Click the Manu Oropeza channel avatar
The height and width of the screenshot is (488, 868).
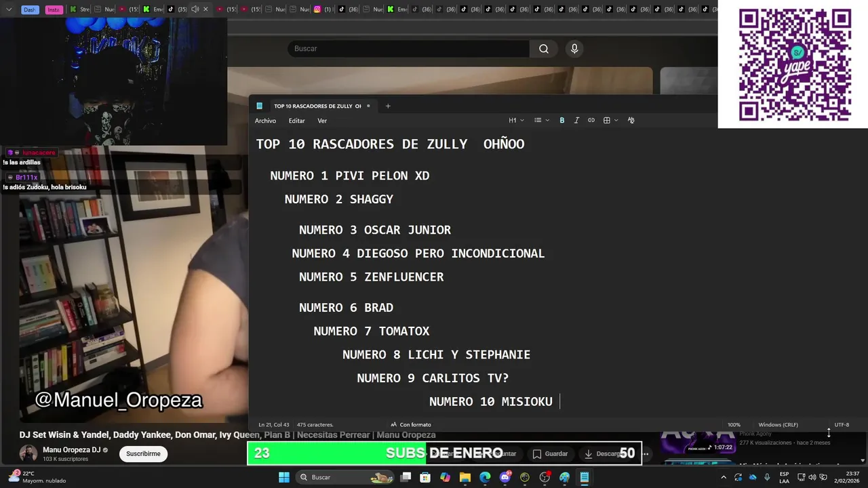point(28,453)
